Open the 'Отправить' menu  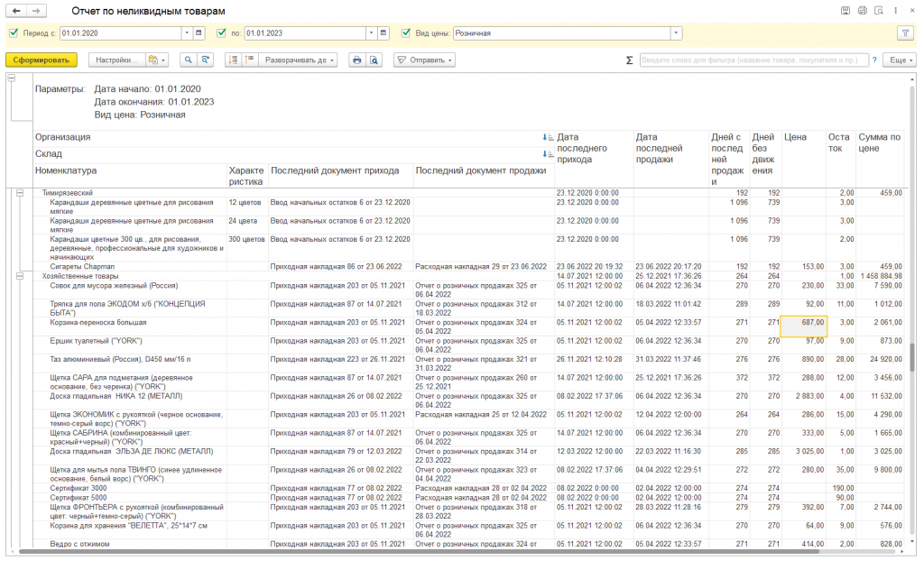[x=424, y=60]
